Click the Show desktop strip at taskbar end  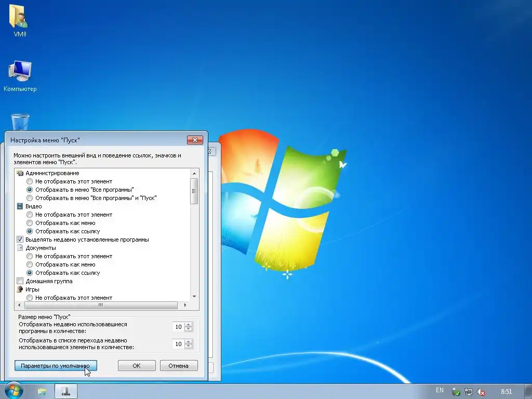528,391
